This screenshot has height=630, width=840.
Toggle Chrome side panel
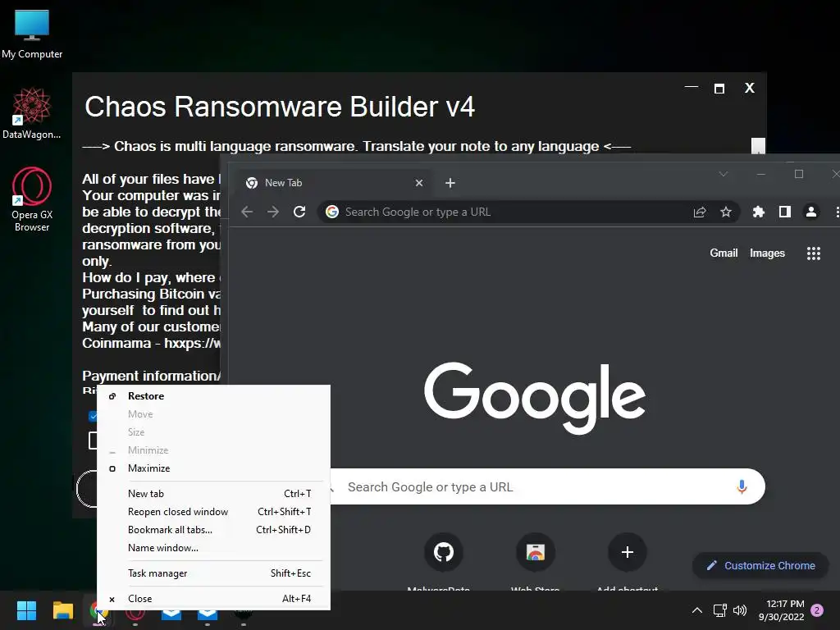785,212
